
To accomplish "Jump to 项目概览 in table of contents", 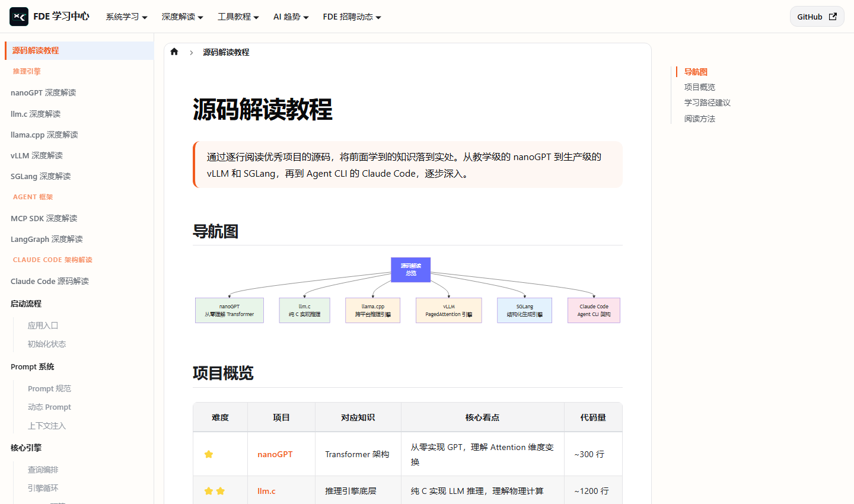I will (699, 87).
